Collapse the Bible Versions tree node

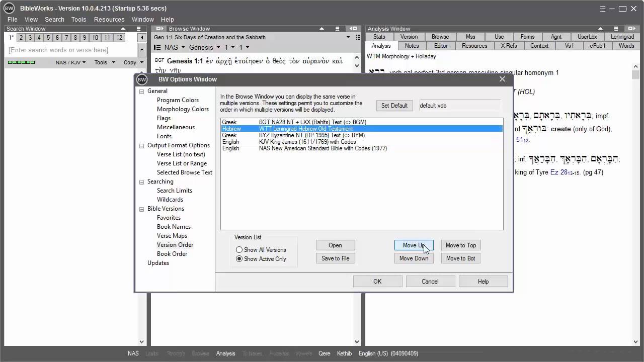pyautogui.click(x=141, y=209)
